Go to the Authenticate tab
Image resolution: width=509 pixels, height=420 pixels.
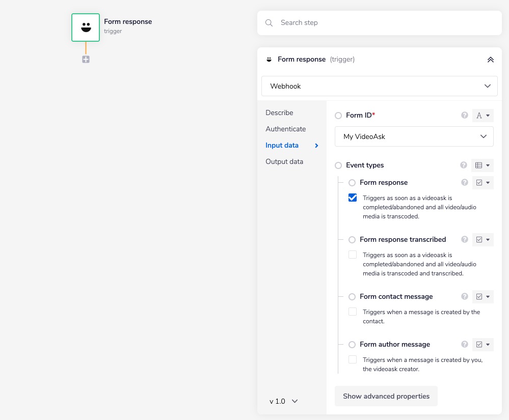pyautogui.click(x=285, y=129)
